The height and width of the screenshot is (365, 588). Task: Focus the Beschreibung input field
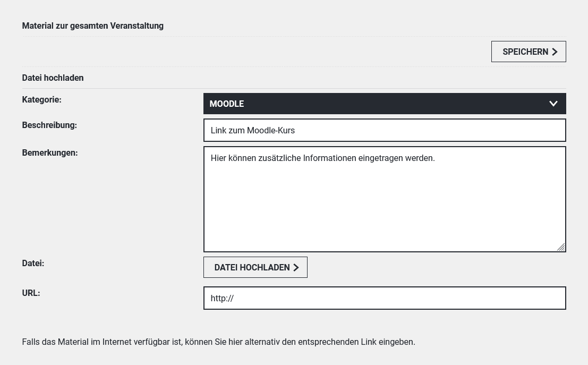coord(385,130)
